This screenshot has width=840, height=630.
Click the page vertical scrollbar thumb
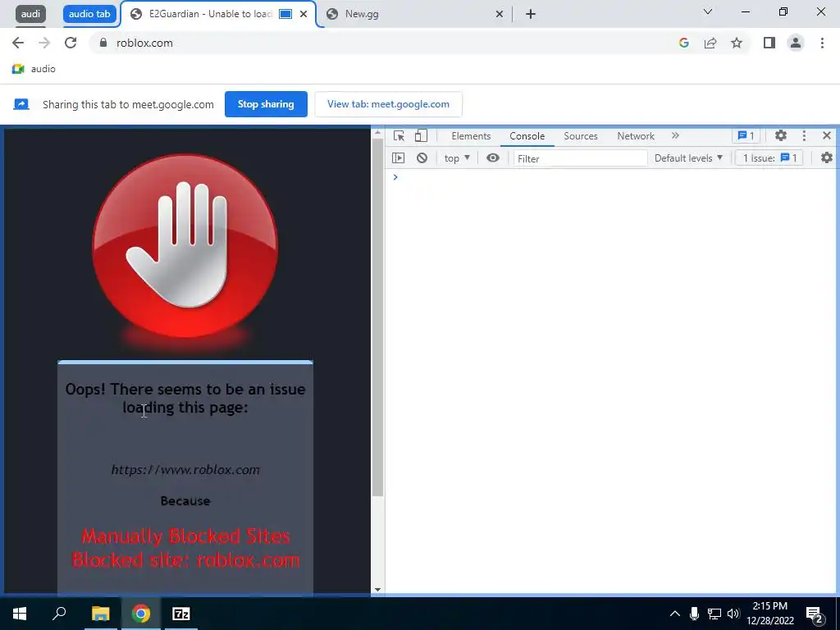click(377, 317)
